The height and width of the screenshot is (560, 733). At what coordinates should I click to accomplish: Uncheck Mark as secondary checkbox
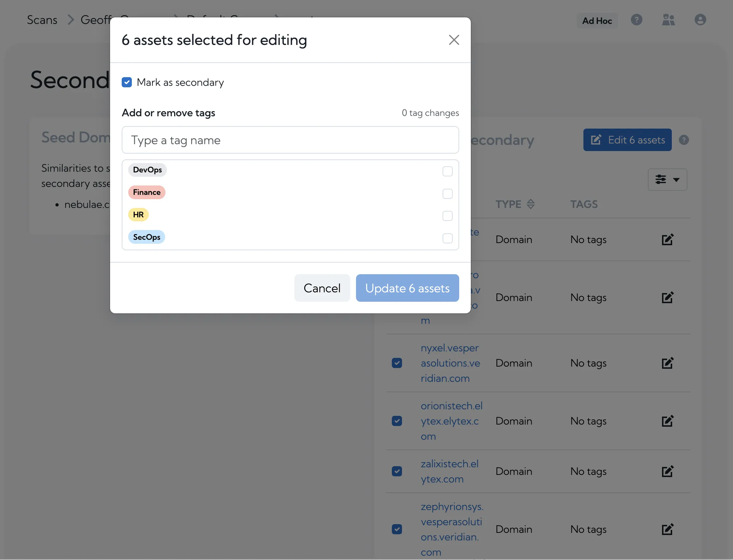coord(127,82)
